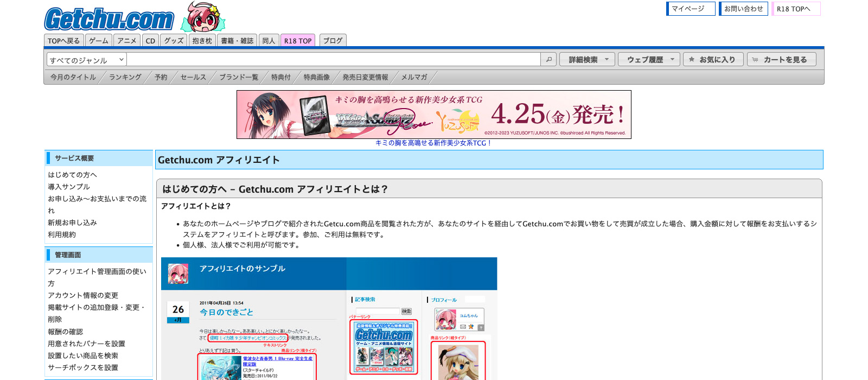
Task: Click the cart icon on カートを見る button
Action: click(755, 60)
